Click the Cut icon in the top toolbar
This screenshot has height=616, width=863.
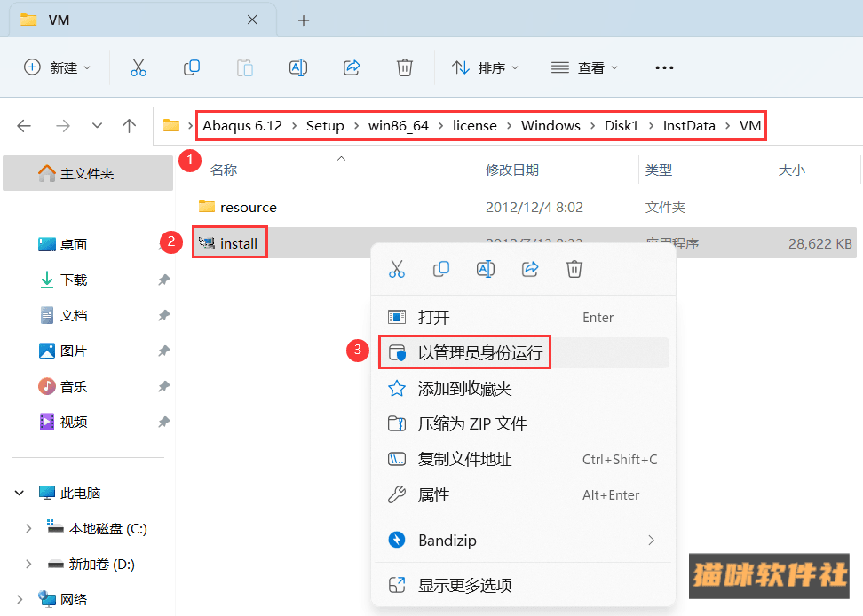pos(139,67)
